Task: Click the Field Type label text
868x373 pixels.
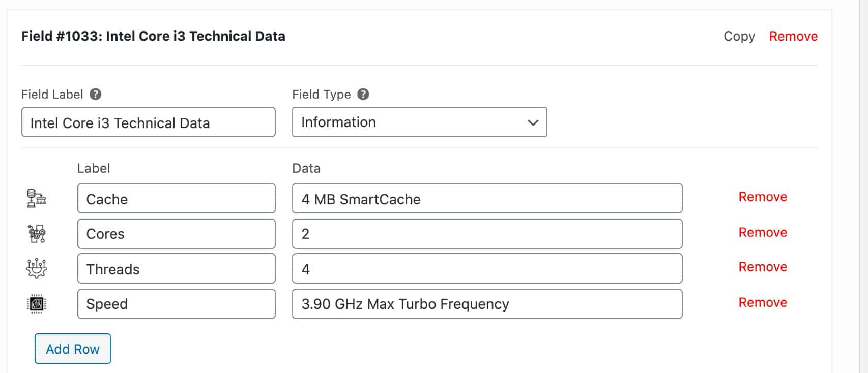Action: [322, 94]
